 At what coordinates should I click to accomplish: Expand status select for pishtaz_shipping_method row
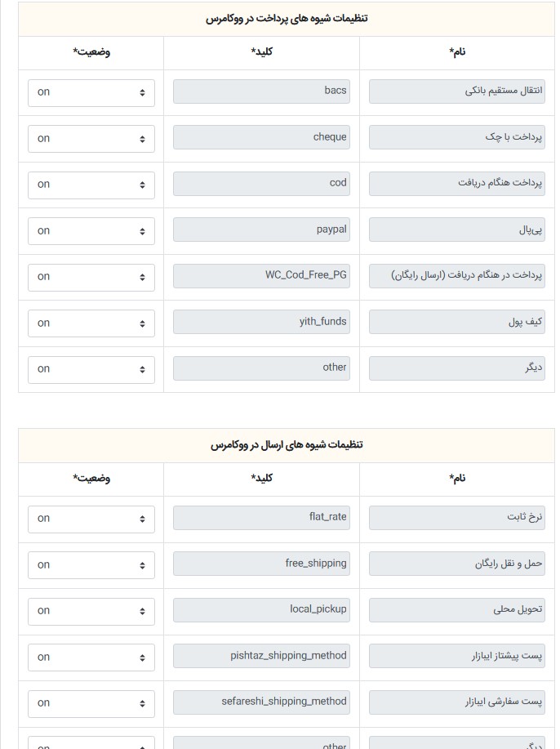(91, 657)
